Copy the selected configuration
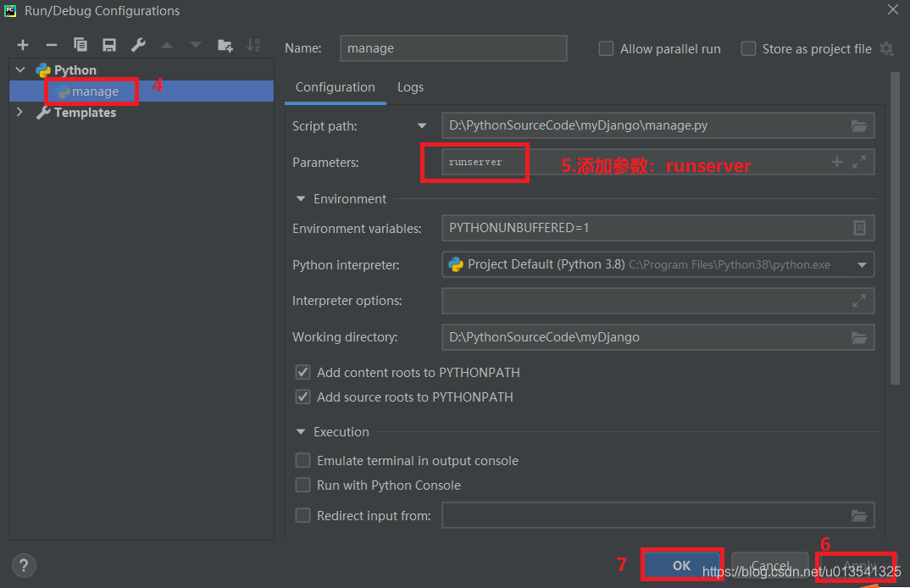The width and height of the screenshot is (910, 588). click(x=80, y=45)
